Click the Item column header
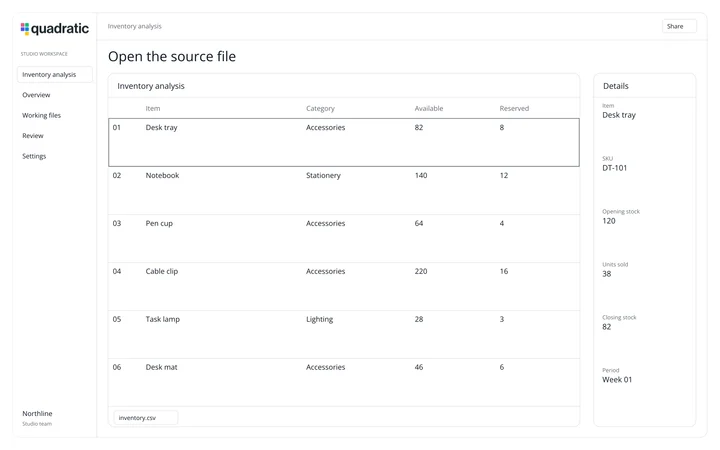Screen dimensions: 720x450 (x=153, y=108)
